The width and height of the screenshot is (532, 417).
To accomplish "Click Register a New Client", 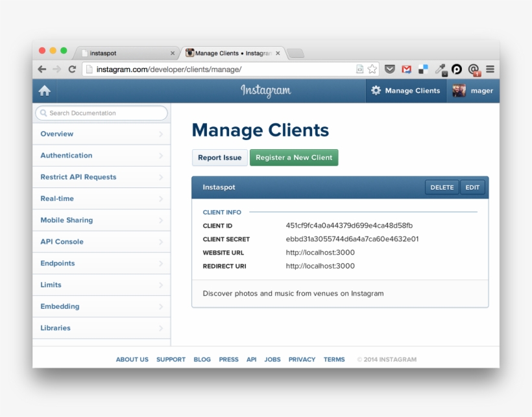I will (294, 157).
